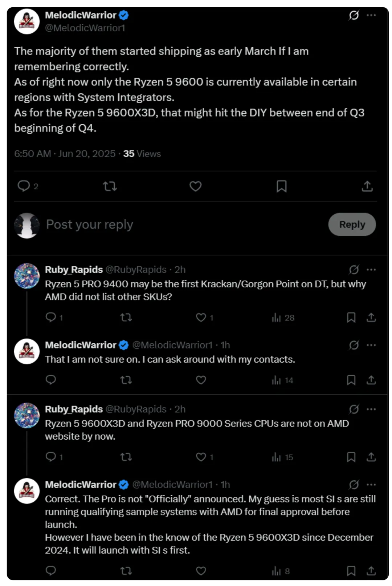
Task: Share the 'not on AMD website' reply
Action: point(371,457)
